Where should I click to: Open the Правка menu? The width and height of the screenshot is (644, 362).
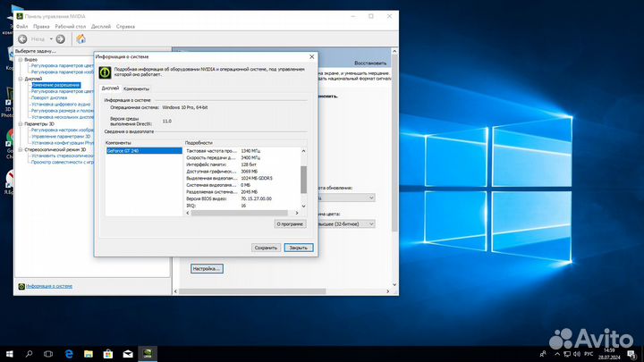(41, 26)
